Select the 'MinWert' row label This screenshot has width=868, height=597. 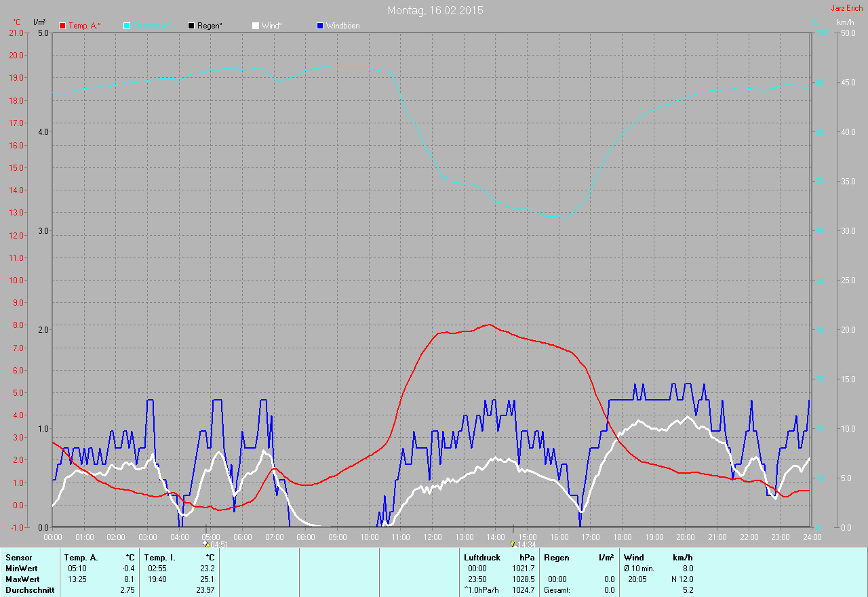click(x=22, y=569)
